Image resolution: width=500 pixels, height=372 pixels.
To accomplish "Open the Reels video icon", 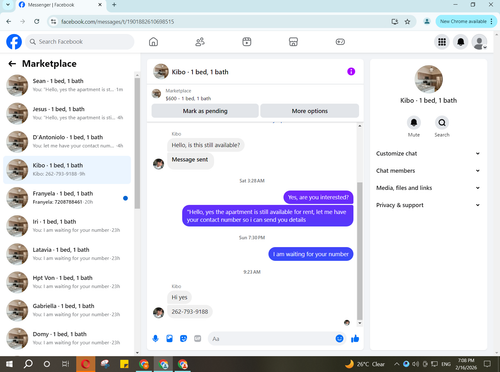I will coord(247,42).
